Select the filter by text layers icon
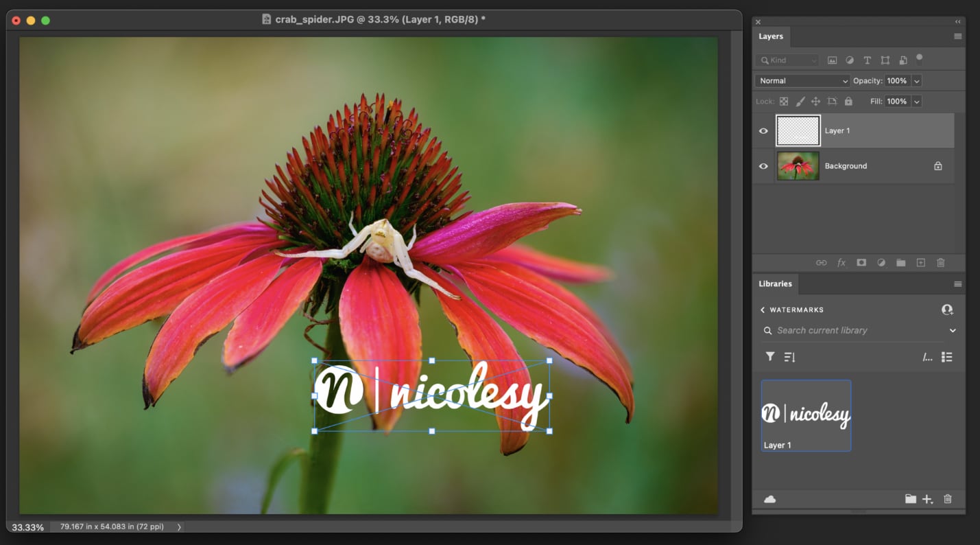 tap(867, 60)
